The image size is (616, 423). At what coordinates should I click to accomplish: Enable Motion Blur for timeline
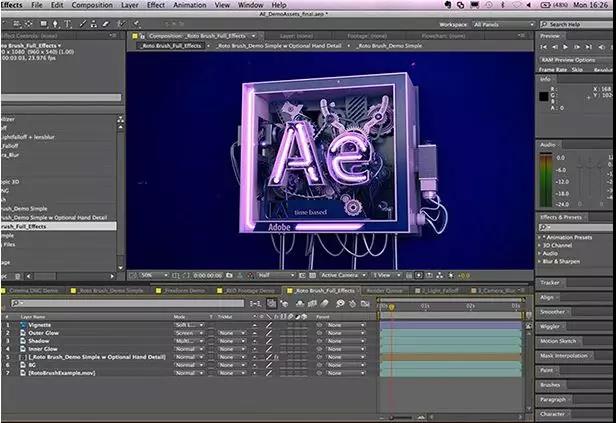(x=324, y=303)
